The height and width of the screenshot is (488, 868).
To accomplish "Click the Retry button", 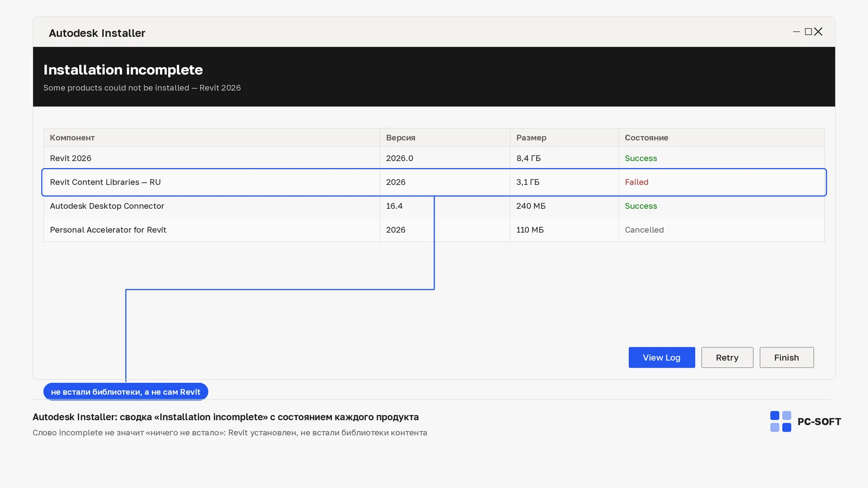I will 727,357.
